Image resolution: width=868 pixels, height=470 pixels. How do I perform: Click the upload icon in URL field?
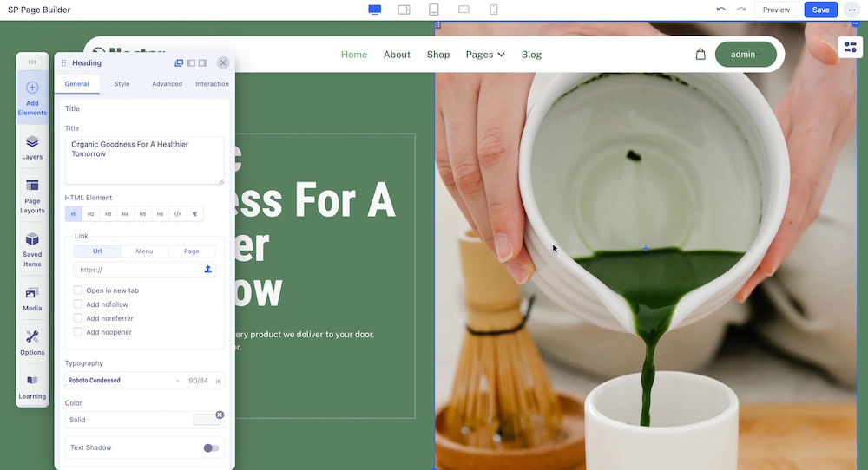207,270
